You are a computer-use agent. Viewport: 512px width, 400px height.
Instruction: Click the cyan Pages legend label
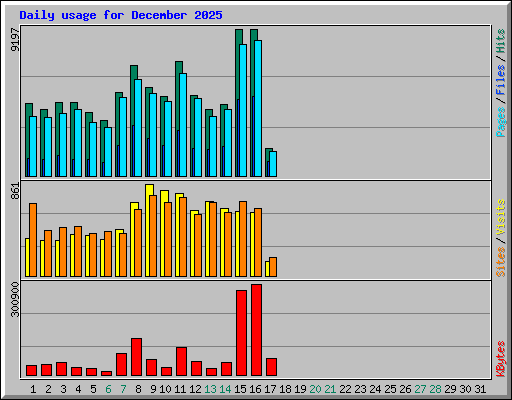[501, 122]
